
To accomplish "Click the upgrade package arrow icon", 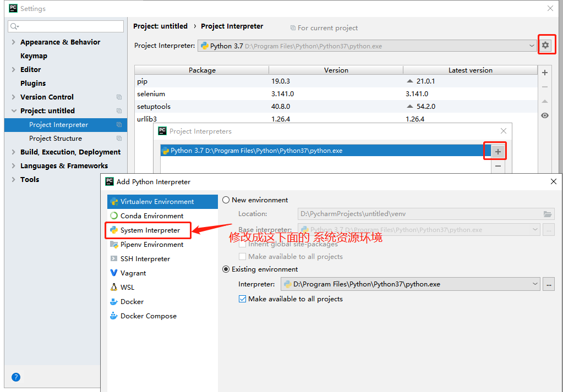I will (545, 102).
